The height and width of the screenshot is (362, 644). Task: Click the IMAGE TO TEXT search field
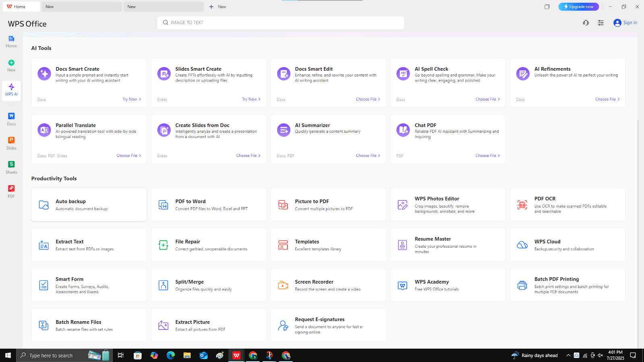click(x=281, y=23)
